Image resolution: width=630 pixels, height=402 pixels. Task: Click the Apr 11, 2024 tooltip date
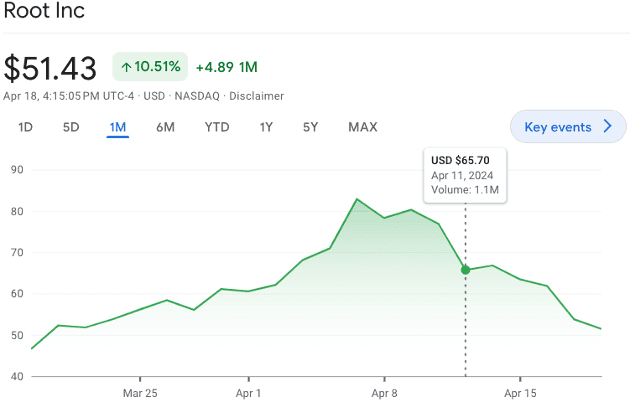462,175
